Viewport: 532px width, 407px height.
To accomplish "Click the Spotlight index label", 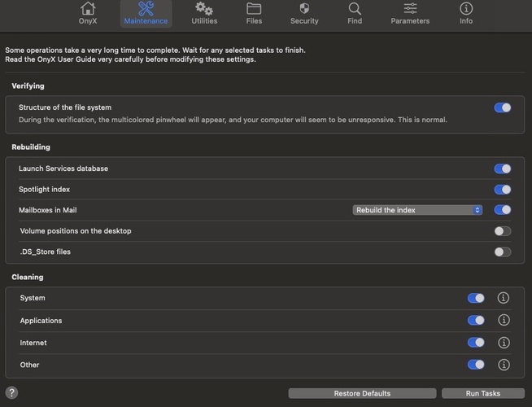I will pyautogui.click(x=45, y=190).
